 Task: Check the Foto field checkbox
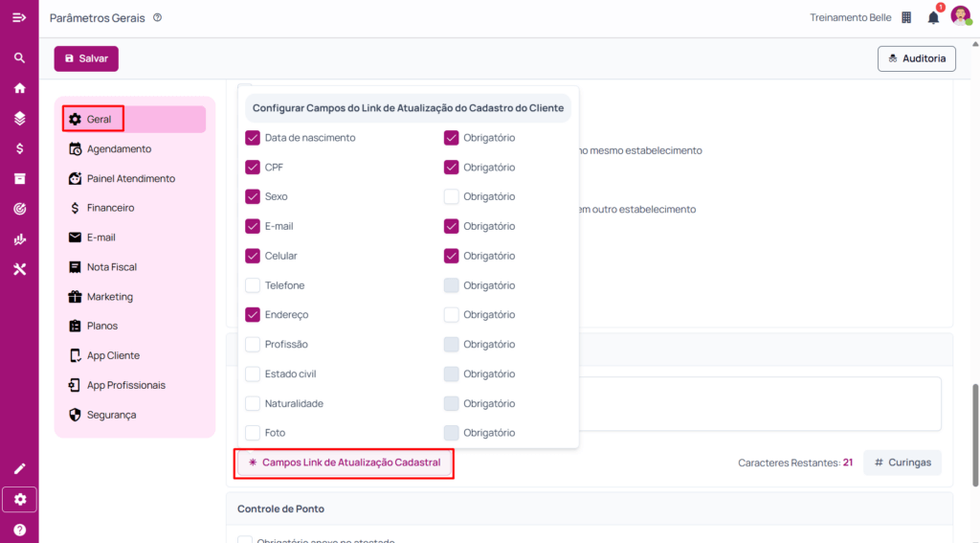[253, 433]
